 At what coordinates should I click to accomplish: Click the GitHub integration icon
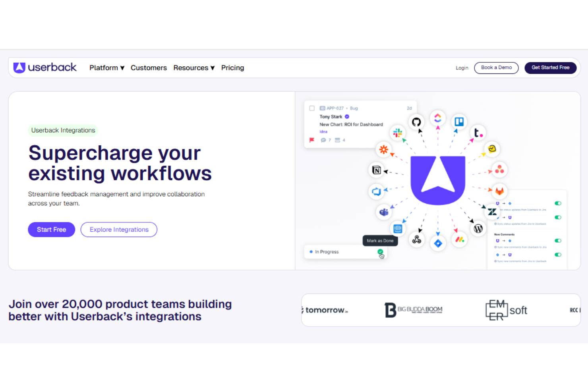point(416,122)
